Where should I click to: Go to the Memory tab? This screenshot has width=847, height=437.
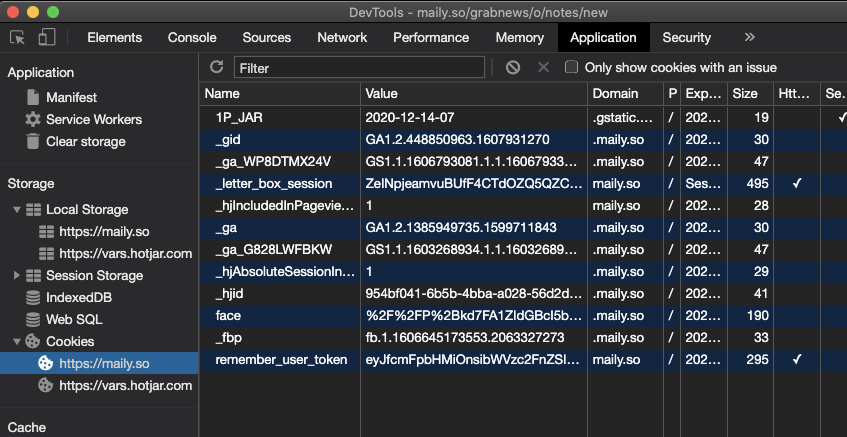(520, 37)
